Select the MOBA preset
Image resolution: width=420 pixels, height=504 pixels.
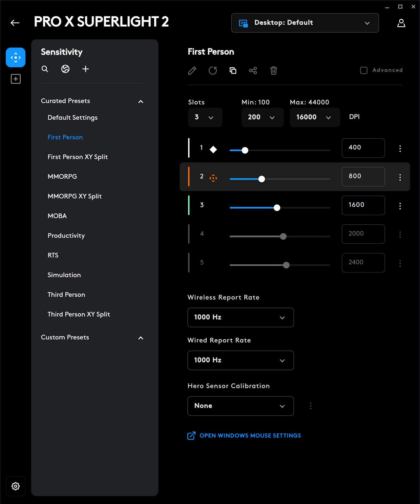click(x=57, y=216)
